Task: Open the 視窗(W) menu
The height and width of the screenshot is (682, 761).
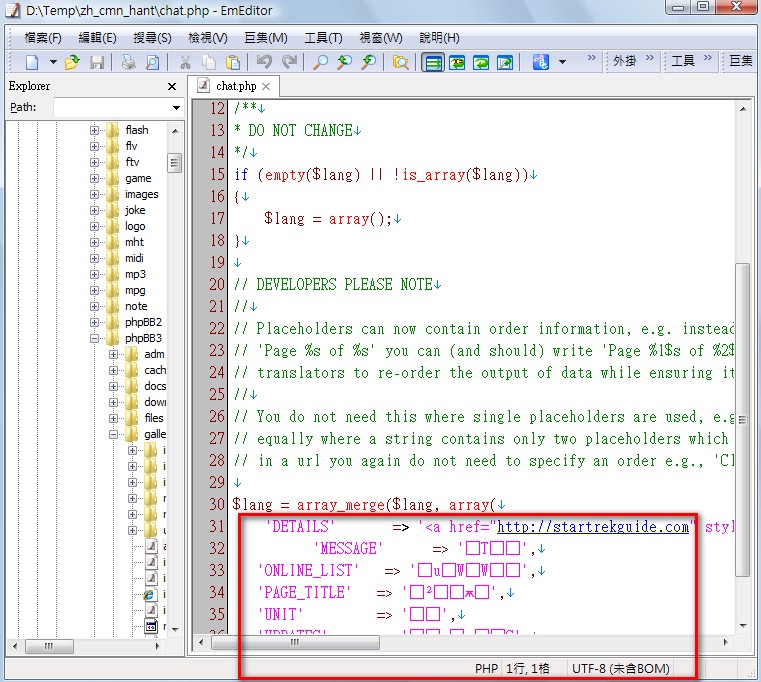Action: pos(380,38)
